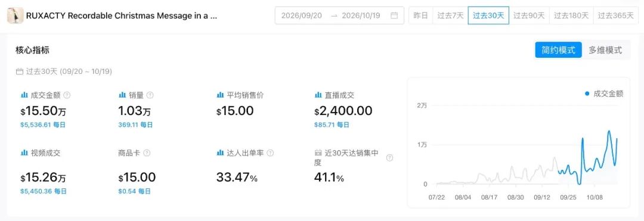The width and height of the screenshot is (644, 221).
Task: Switch to 简约模式 view
Action: (558, 50)
